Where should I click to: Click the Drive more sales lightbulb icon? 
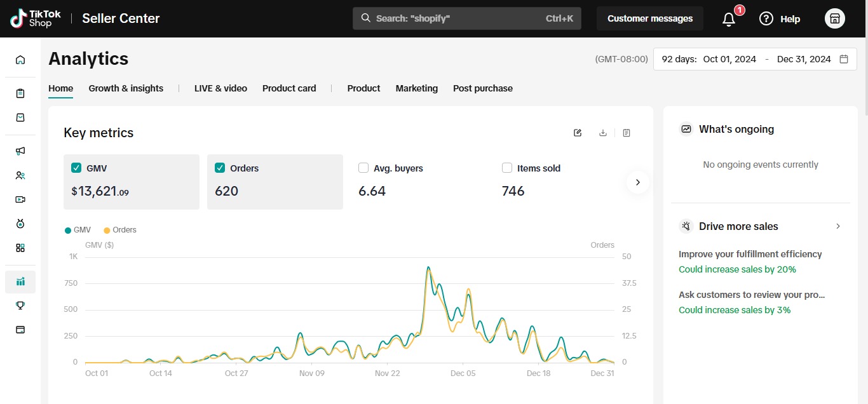coord(686,226)
